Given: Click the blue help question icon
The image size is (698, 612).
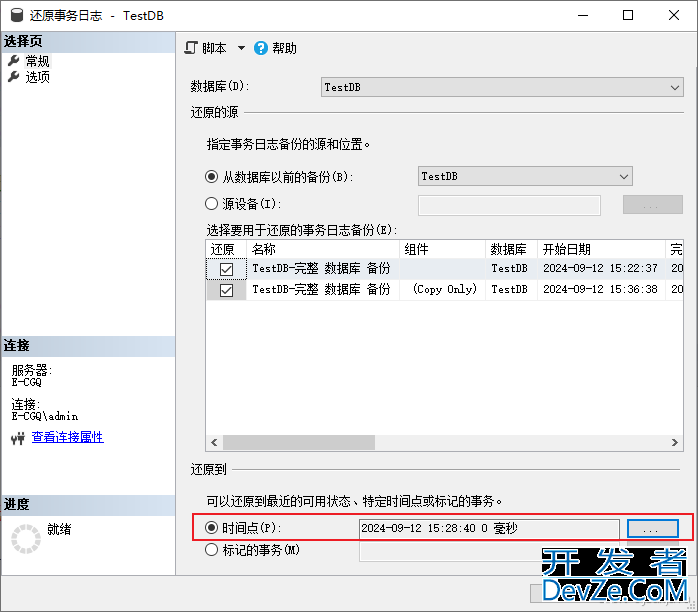Looking at the screenshot, I should coord(261,48).
